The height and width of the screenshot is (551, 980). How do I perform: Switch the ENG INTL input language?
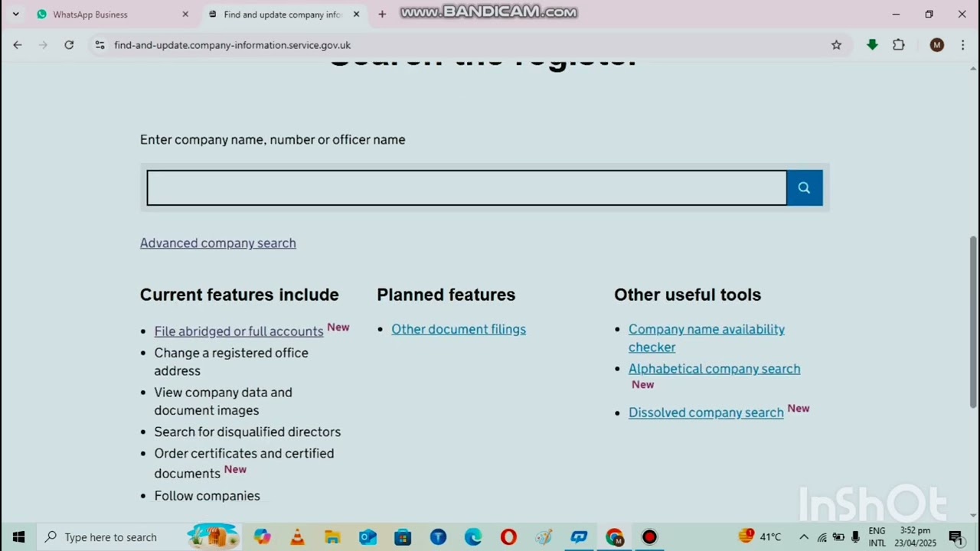pyautogui.click(x=877, y=537)
